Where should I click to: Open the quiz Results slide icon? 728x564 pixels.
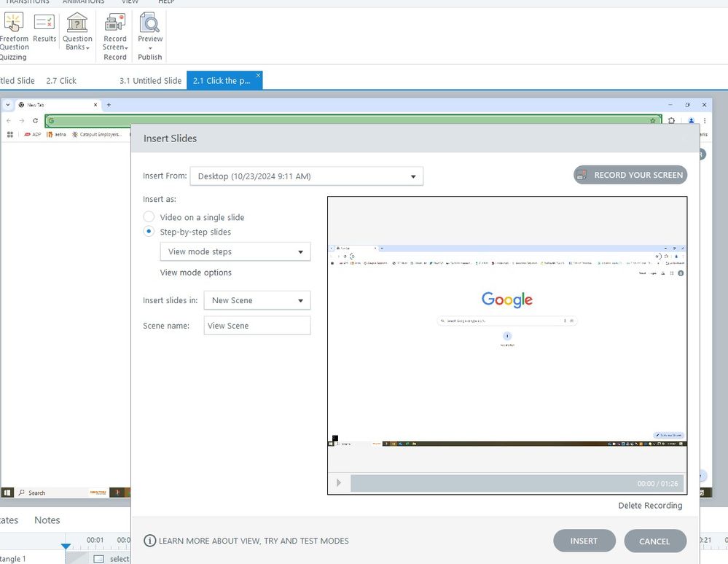(x=44, y=23)
